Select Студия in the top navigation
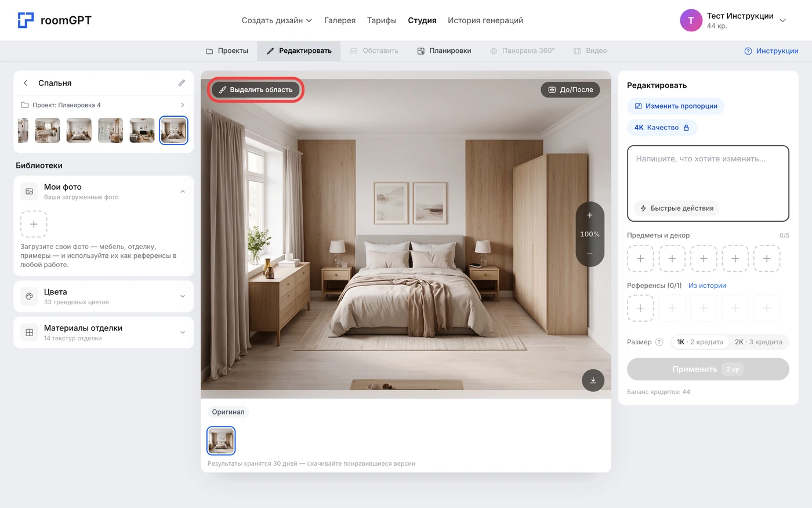The width and height of the screenshot is (812, 508). (422, 20)
